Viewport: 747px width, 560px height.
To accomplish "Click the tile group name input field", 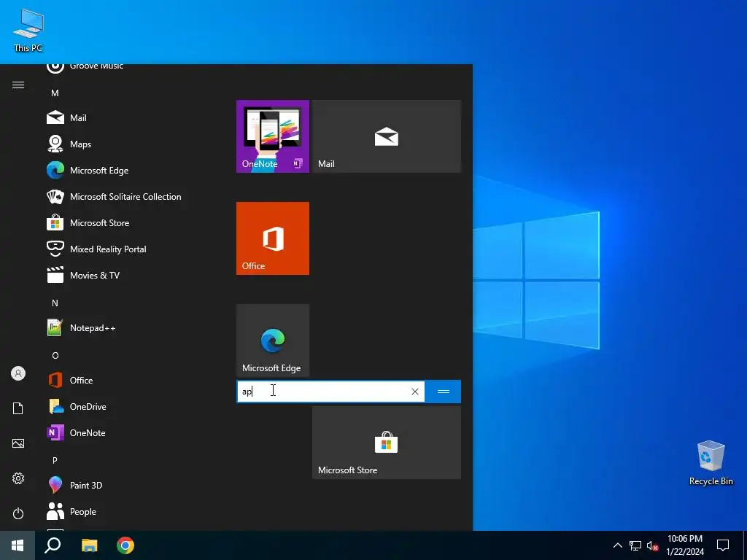I will coord(324,392).
